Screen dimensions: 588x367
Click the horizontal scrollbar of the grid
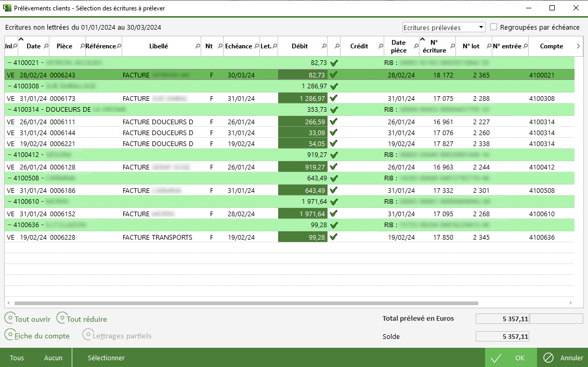click(245, 303)
